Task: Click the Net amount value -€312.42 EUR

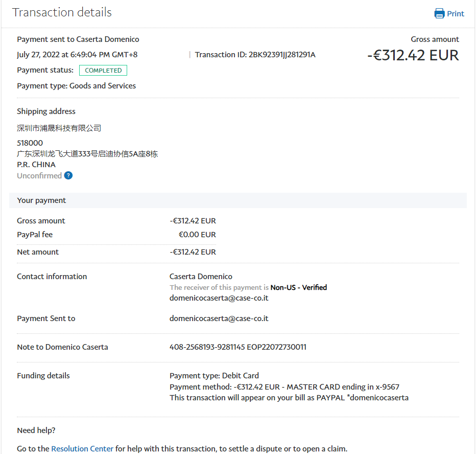Action: coord(193,252)
